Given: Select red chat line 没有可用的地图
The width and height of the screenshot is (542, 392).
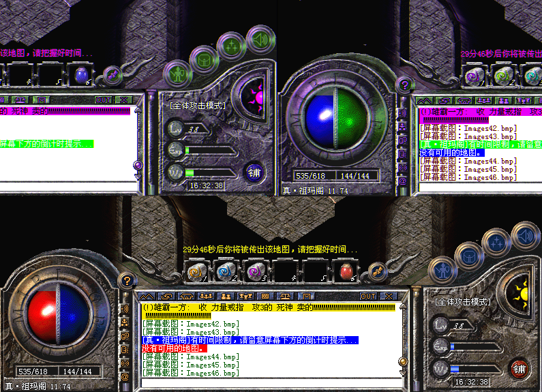Looking at the screenshot, I should point(175,348).
